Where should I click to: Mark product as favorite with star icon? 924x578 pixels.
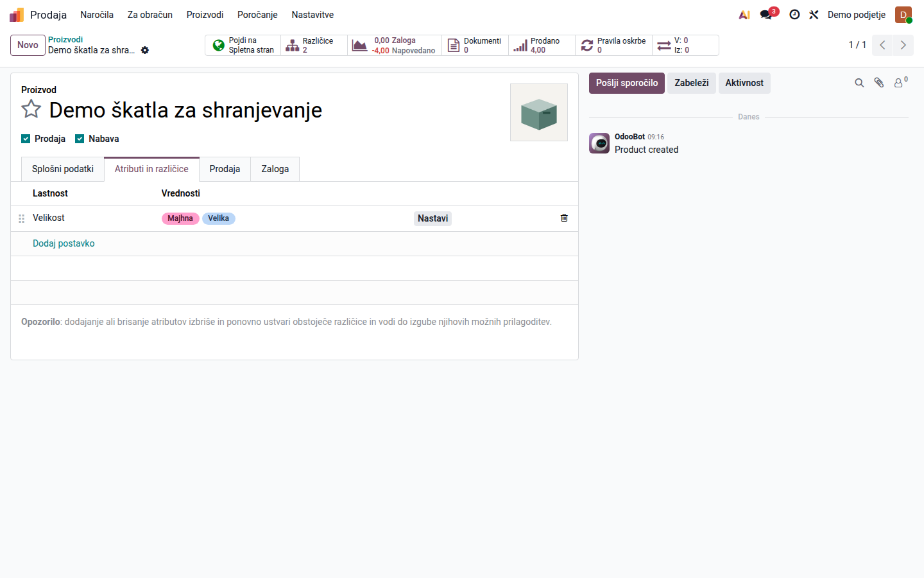[x=31, y=109]
